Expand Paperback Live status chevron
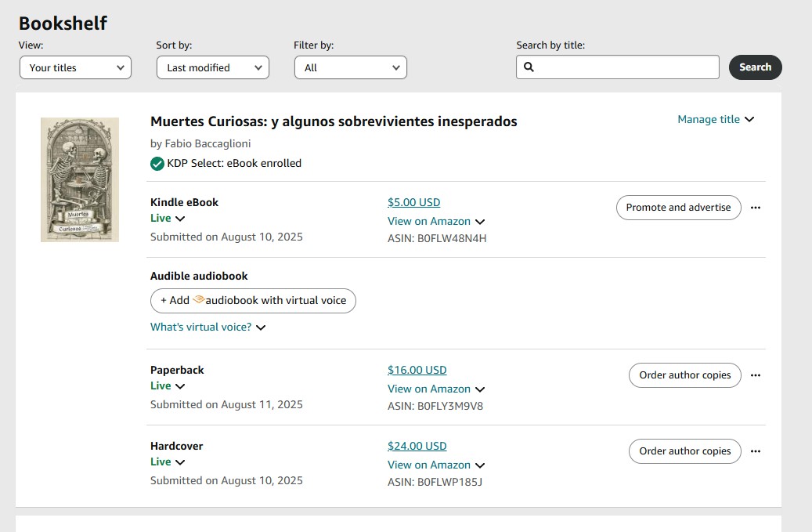Viewport: 812px width, 532px height. 180,386
